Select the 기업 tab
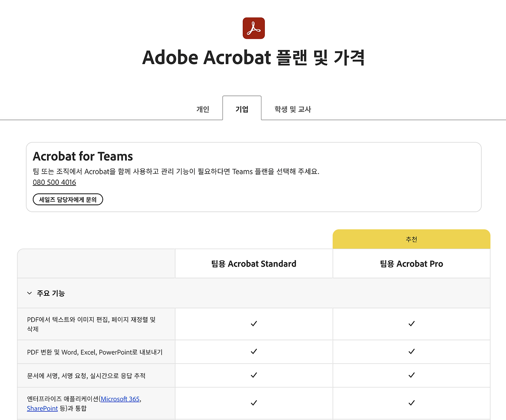This screenshot has width=506, height=420. point(242,109)
